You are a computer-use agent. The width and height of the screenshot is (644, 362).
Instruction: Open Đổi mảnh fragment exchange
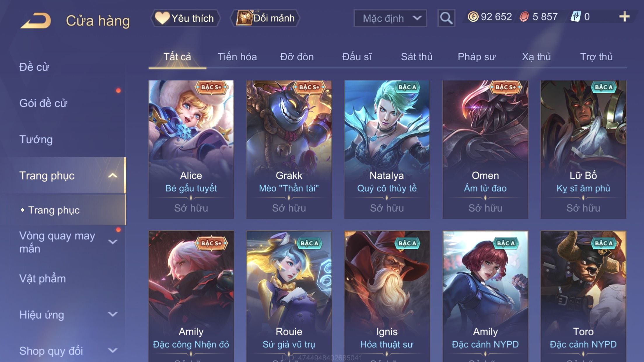[265, 18]
